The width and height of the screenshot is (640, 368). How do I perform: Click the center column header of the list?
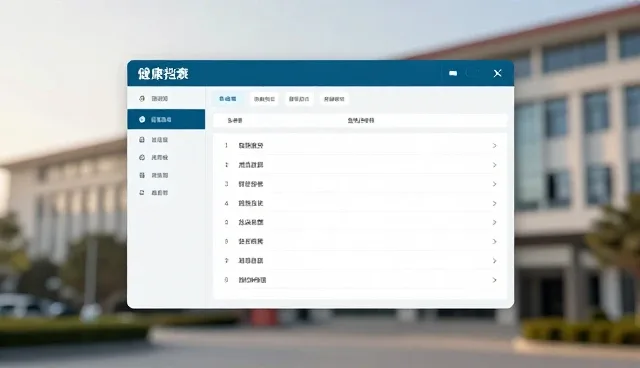361,120
